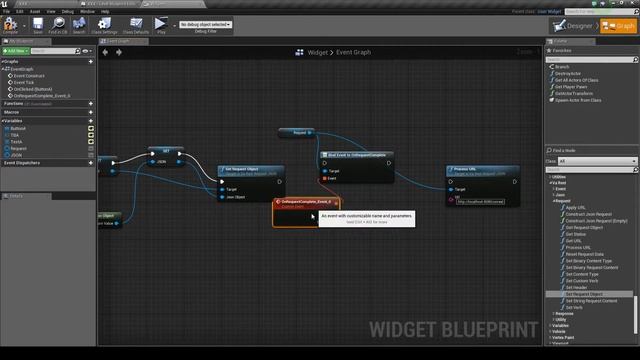Image resolution: width=640 pixels, height=360 pixels.
Task: Click the Branch node icon in Favorites
Action: tap(552, 67)
